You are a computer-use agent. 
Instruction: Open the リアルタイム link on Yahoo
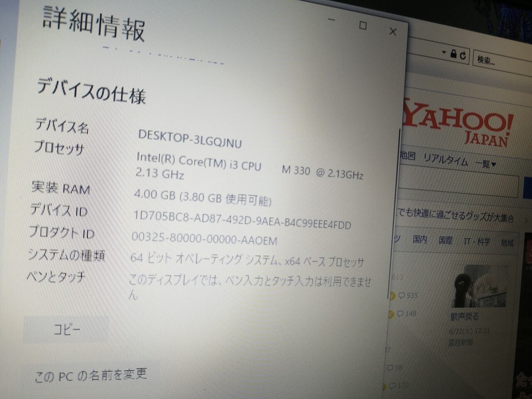coord(446,160)
